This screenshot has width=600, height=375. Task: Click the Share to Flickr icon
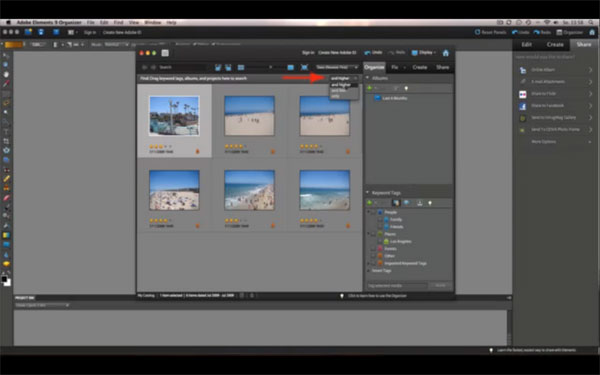(x=522, y=94)
